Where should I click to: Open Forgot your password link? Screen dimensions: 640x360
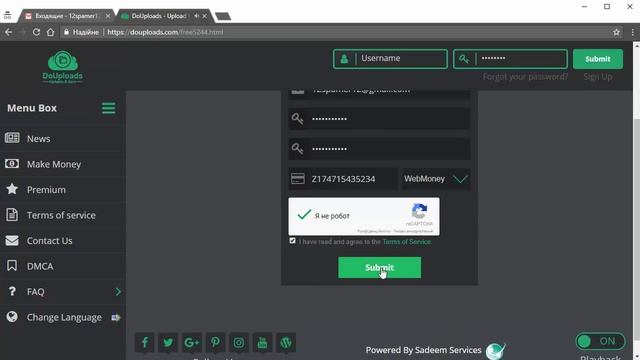(x=525, y=77)
